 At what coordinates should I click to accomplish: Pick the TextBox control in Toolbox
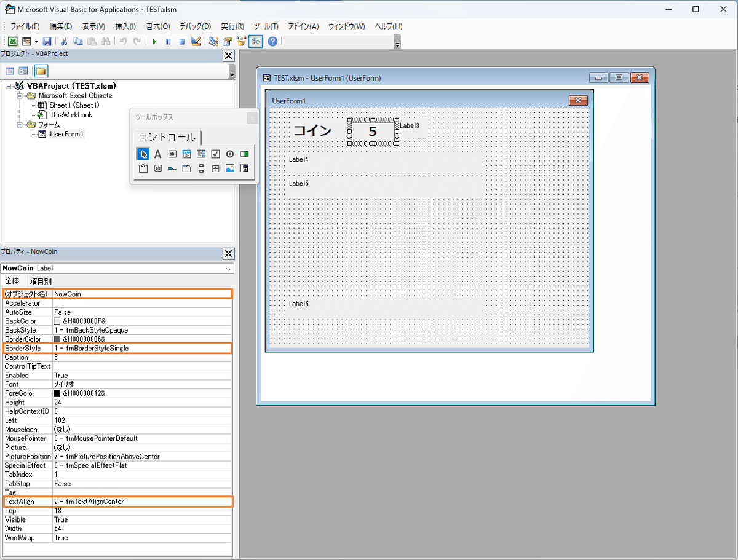point(172,154)
